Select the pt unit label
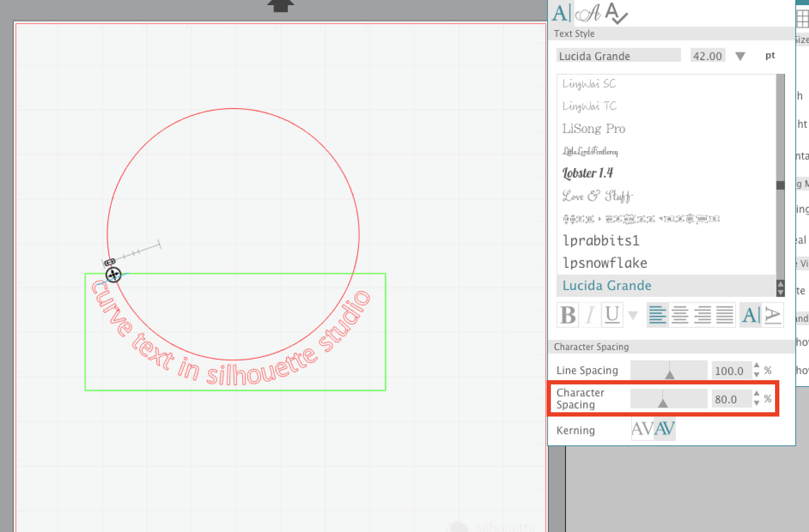The height and width of the screenshot is (532, 809). click(770, 56)
